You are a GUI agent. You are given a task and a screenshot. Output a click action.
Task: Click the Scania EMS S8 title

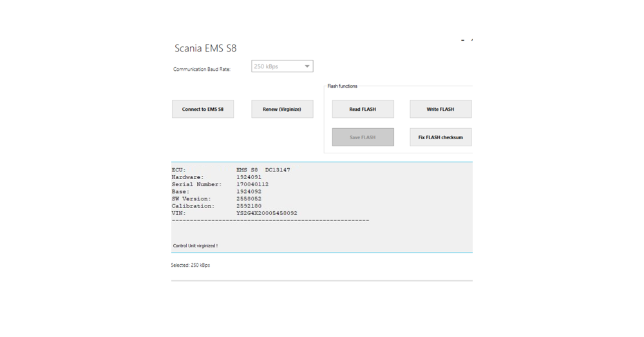pyautogui.click(x=205, y=48)
